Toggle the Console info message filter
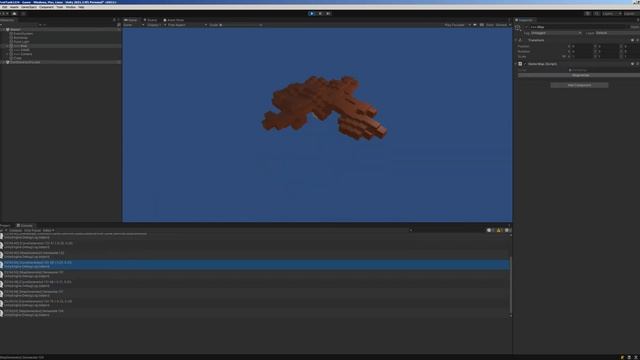Viewport: 640px width, 360px height. pos(491,230)
